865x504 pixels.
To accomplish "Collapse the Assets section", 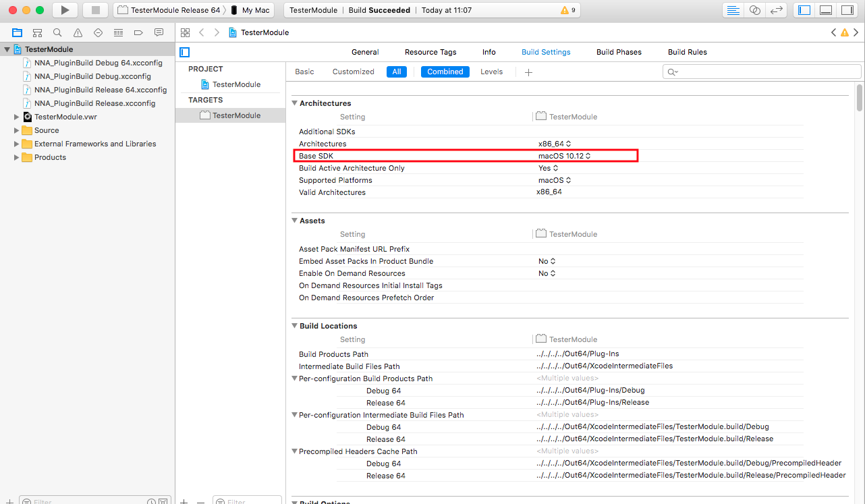I will [294, 221].
